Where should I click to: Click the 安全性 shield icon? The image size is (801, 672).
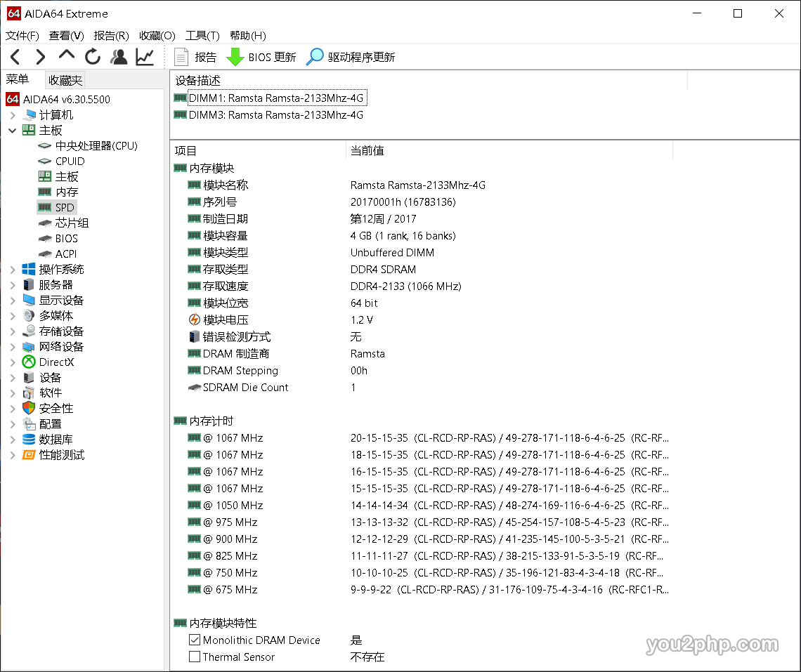pos(29,409)
